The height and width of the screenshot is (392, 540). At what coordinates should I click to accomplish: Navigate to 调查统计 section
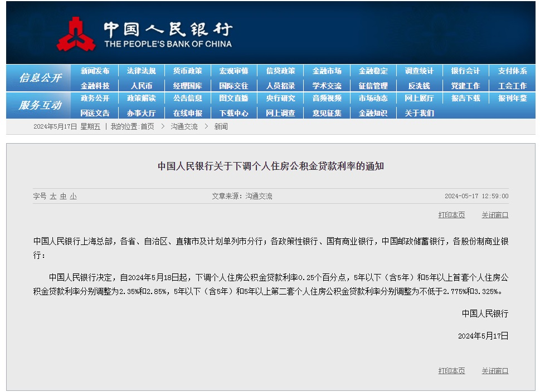pos(419,71)
